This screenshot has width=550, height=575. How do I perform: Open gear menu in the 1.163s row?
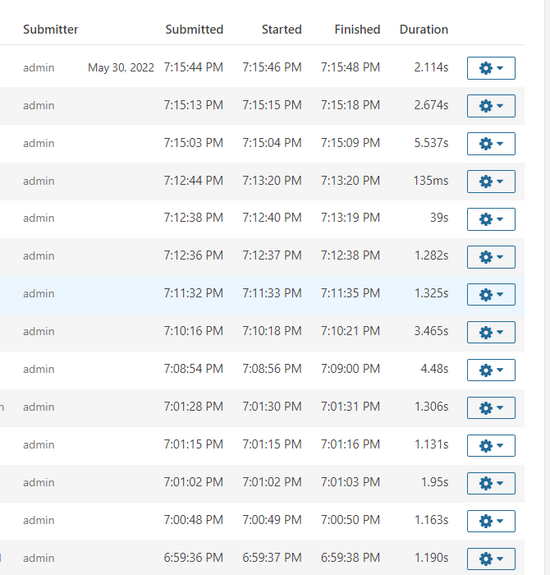click(x=491, y=521)
